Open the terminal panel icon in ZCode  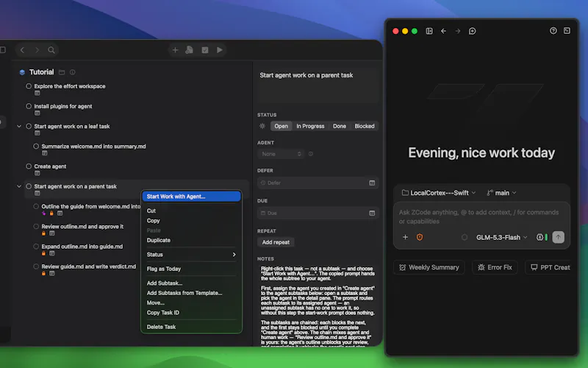coord(567,31)
